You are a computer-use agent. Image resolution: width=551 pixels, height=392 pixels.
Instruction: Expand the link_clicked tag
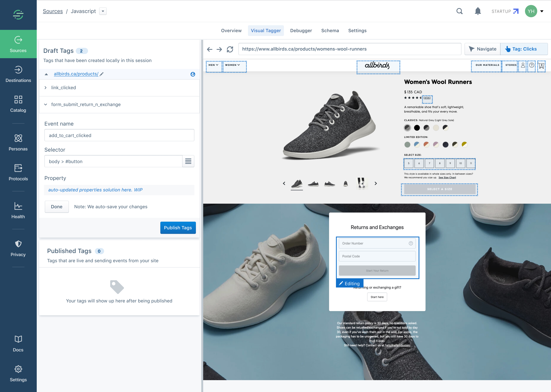[46, 88]
